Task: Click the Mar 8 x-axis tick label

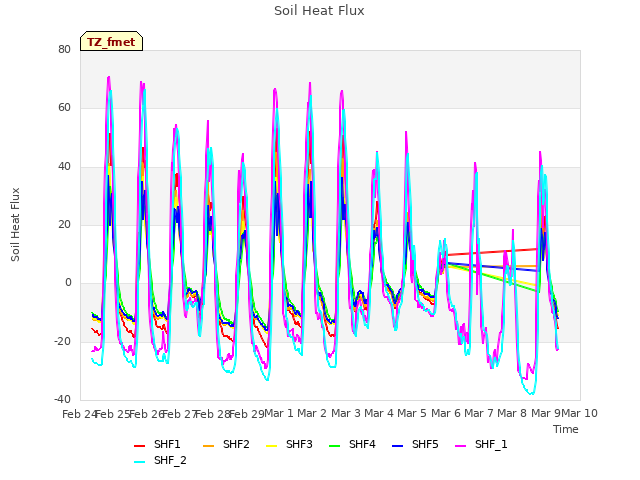Action: tap(512, 413)
